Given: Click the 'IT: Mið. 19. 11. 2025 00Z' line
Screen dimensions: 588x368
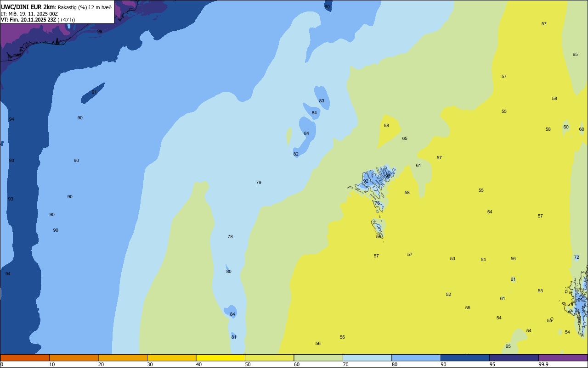Looking at the screenshot, I should click(x=29, y=14).
